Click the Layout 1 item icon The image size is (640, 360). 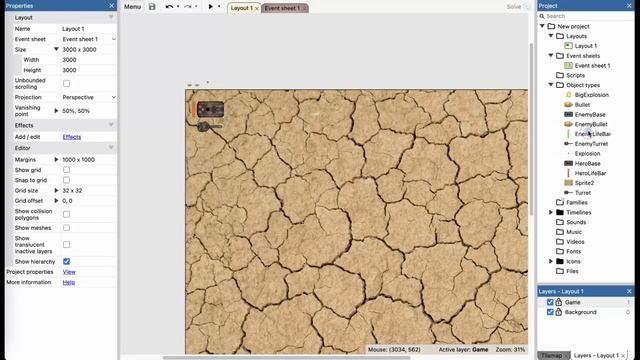point(568,46)
